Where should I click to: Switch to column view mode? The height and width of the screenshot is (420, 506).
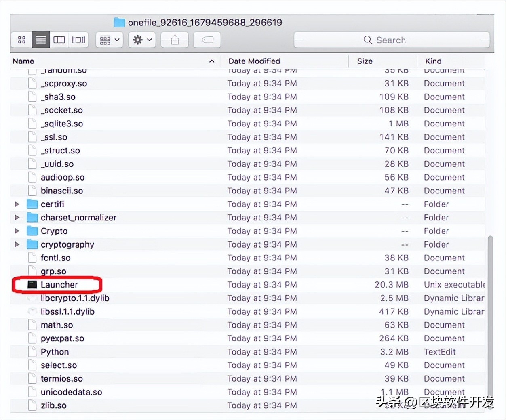[59, 40]
